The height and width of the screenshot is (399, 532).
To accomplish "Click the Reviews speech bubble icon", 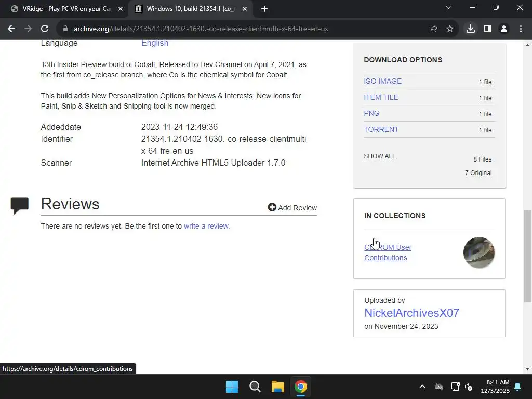I will coord(20,205).
